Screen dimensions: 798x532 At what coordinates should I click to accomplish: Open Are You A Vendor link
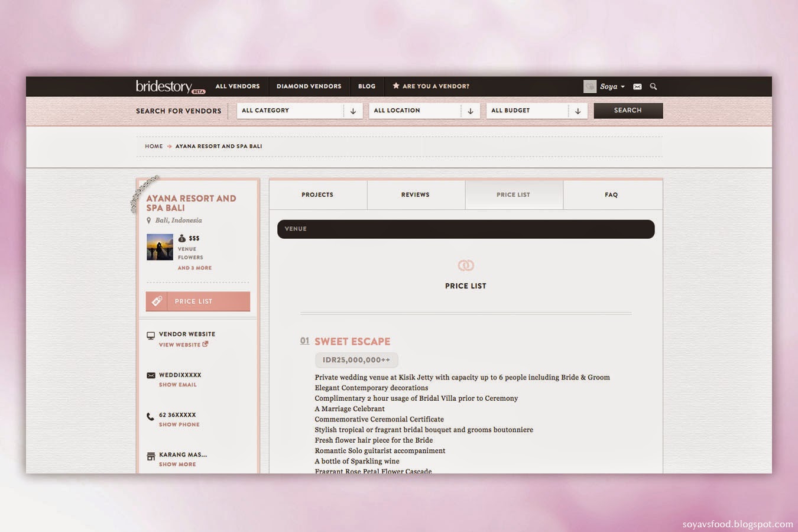436,86
